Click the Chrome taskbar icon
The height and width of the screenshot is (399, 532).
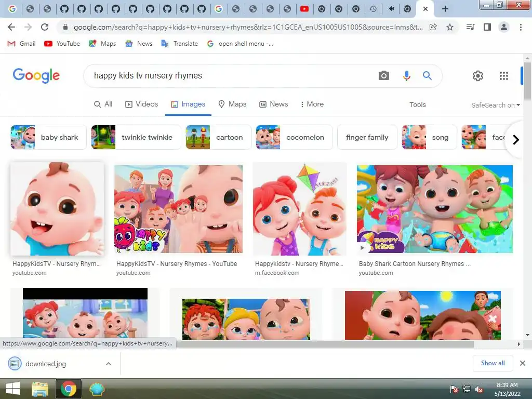(x=68, y=389)
